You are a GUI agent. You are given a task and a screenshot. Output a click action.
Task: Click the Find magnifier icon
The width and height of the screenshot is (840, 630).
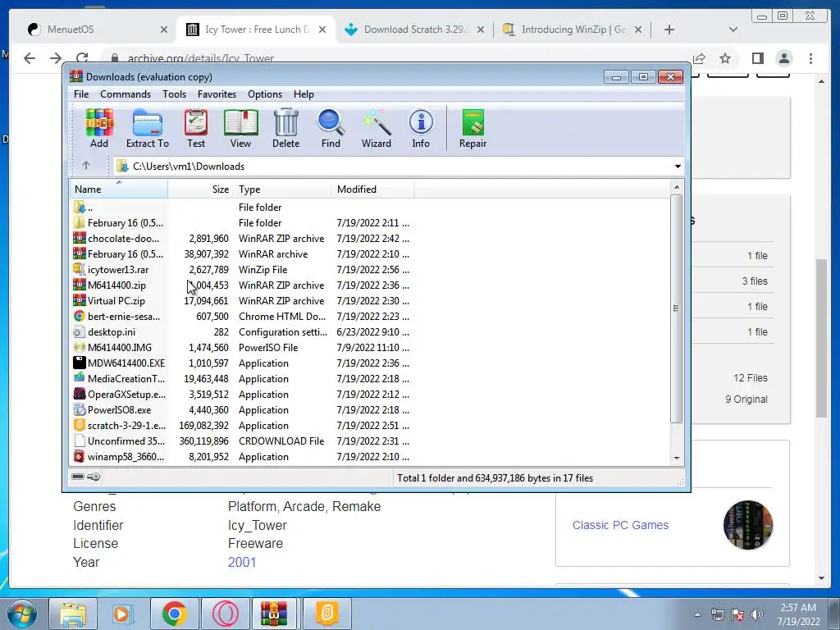click(x=331, y=129)
